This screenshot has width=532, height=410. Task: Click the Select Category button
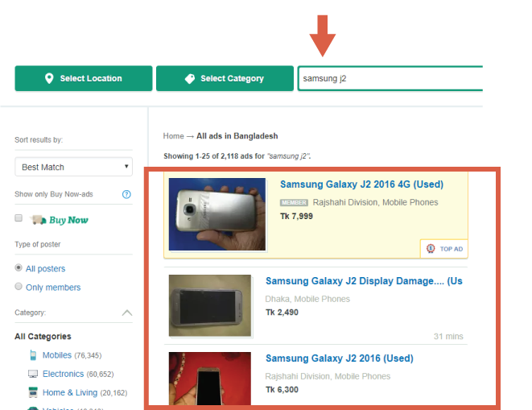tap(225, 78)
